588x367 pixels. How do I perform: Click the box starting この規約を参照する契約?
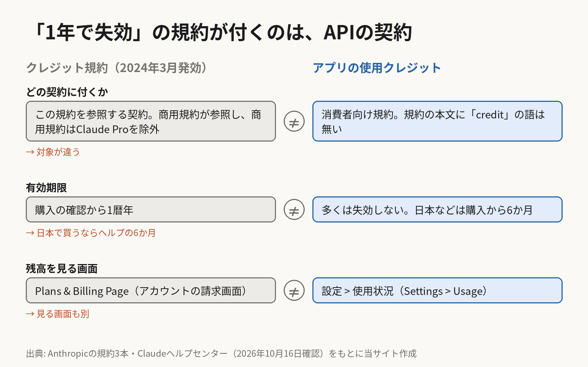151,121
